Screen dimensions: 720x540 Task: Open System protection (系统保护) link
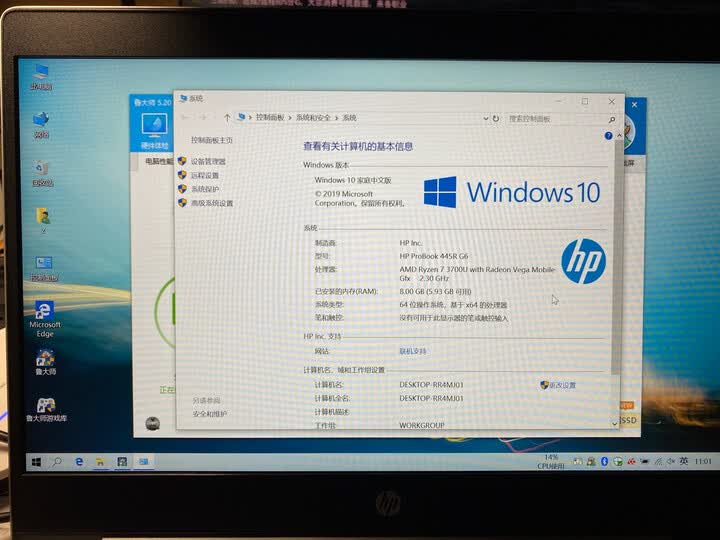(205, 189)
